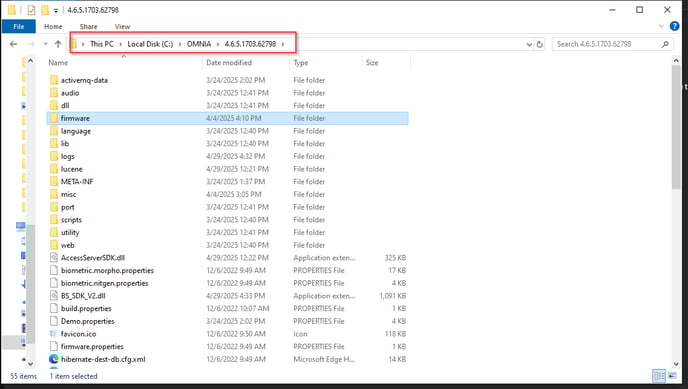Select the misc folder icon
The width and height of the screenshot is (688, 389).
tap(54, 194)
